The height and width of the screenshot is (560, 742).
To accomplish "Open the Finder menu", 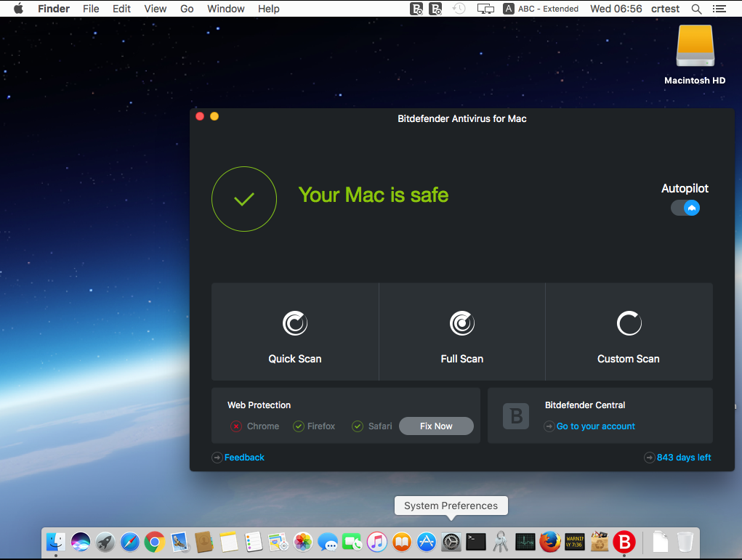I will point(54,9).
